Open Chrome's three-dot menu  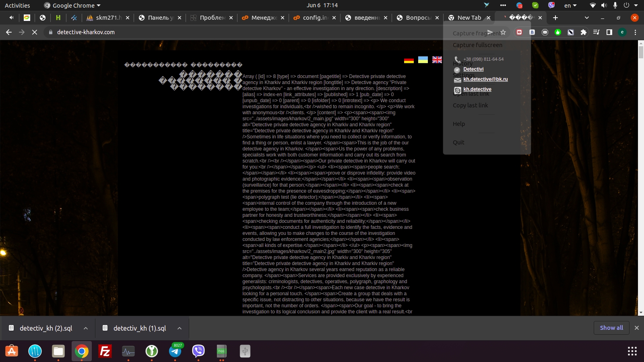point(636,32)
